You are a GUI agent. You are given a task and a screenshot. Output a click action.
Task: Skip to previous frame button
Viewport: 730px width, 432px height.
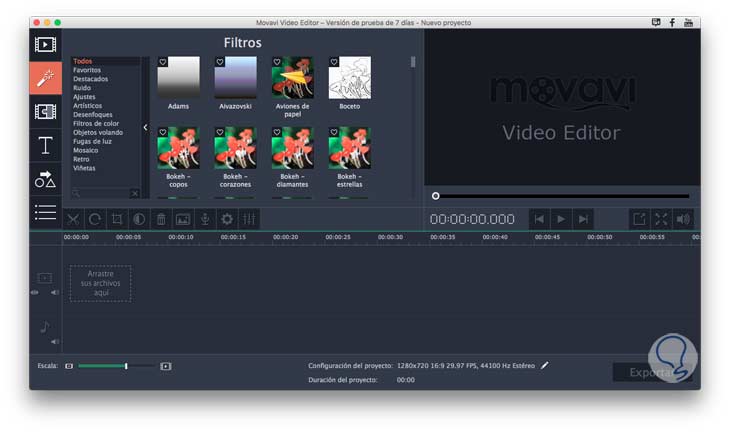click(x=539, y=219)
